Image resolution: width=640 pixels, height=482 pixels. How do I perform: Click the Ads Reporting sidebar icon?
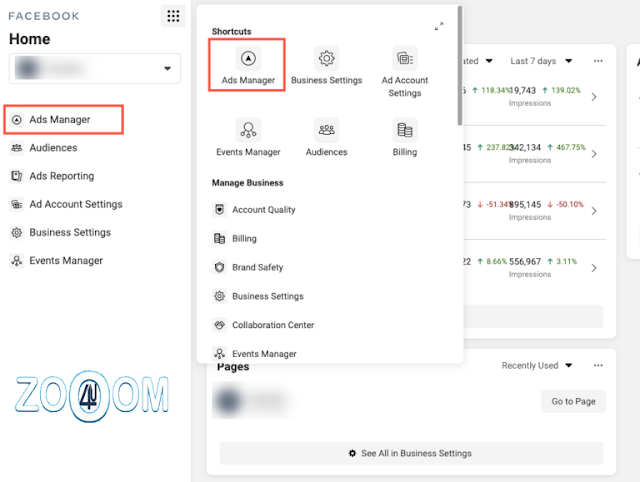tap(16, 176)
